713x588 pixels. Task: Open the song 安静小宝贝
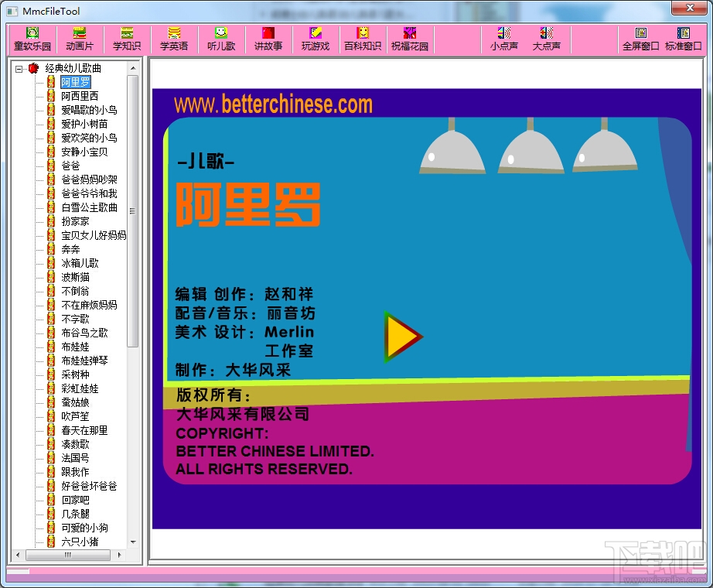(x=84, y=152)
